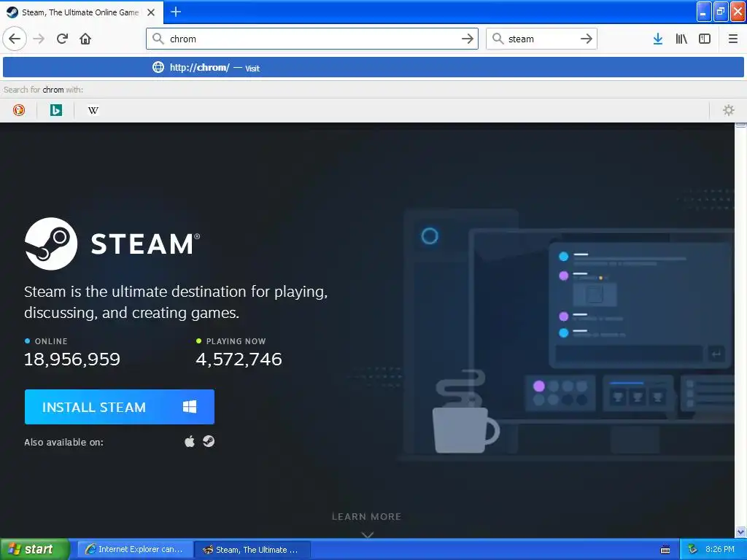Screen dimensions: 747x560
Task: Reload the current Steam page
Action: click(62, 39)
